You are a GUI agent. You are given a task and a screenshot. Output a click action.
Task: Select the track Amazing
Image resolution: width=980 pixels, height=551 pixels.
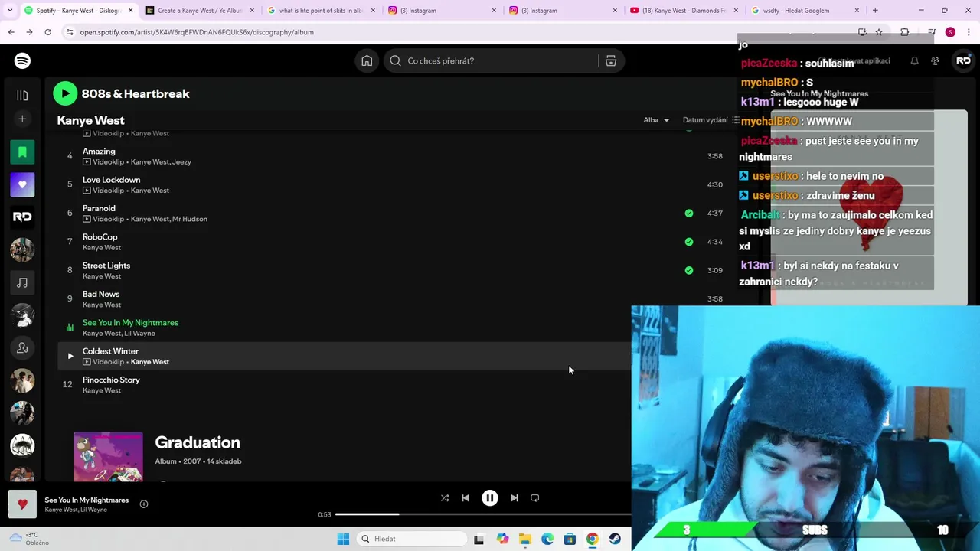(99, 152)
